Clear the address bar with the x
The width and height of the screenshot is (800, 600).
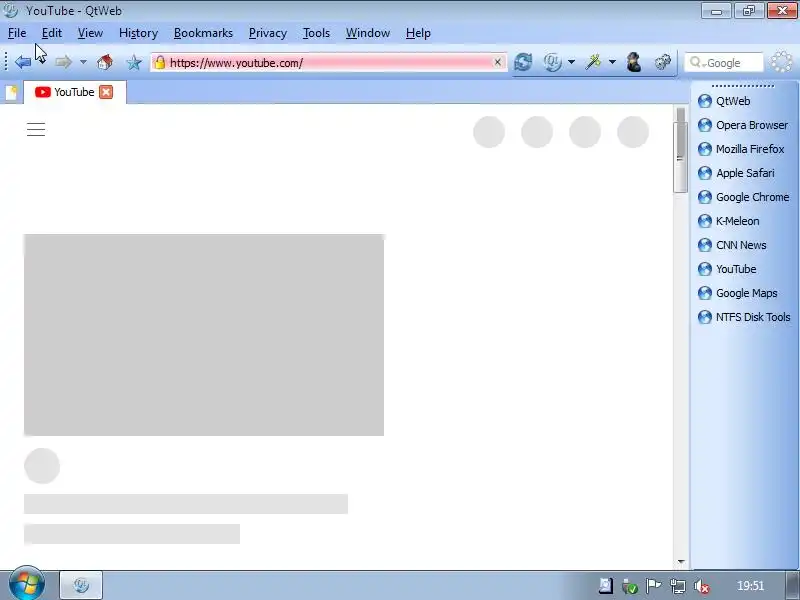point(497,62)
